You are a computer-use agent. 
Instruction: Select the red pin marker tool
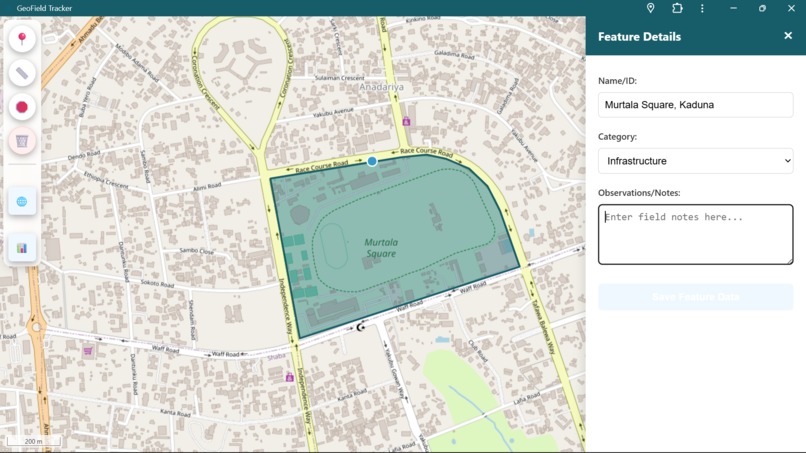(x=22, y=39)
